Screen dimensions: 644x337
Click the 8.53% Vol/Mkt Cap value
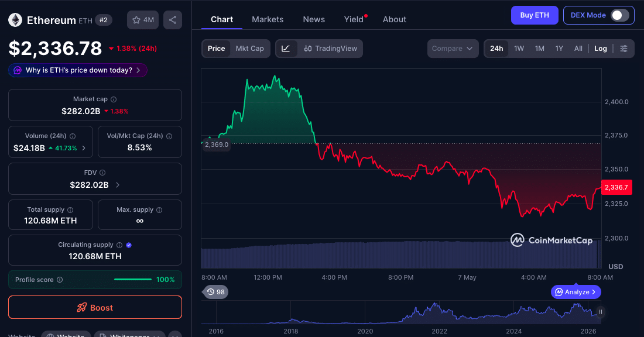coord(140,148)
